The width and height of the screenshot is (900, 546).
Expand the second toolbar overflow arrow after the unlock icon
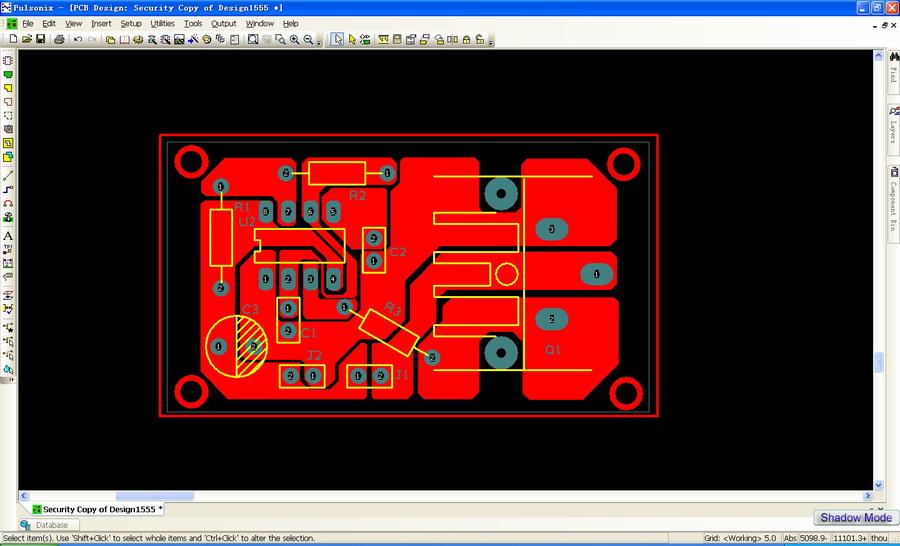[491, 40]
